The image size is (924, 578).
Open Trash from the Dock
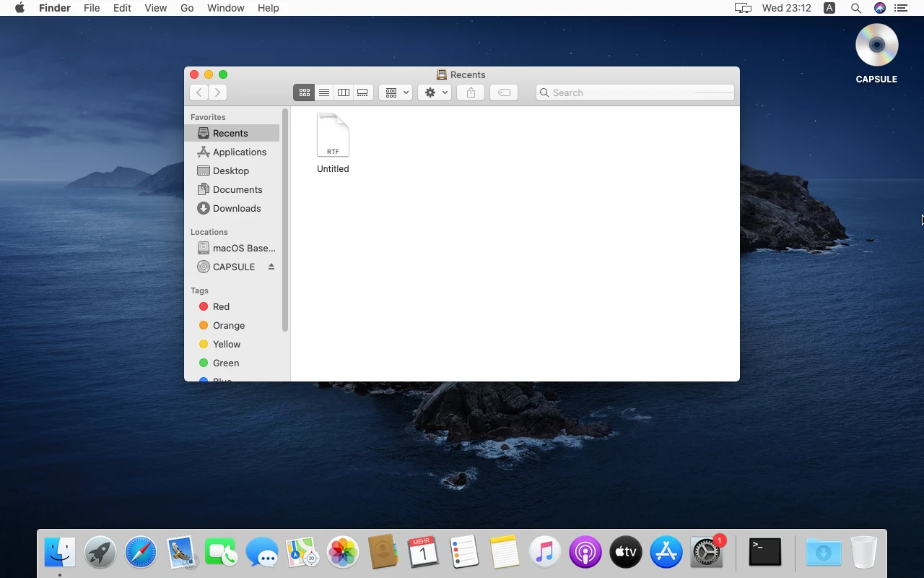863,553
